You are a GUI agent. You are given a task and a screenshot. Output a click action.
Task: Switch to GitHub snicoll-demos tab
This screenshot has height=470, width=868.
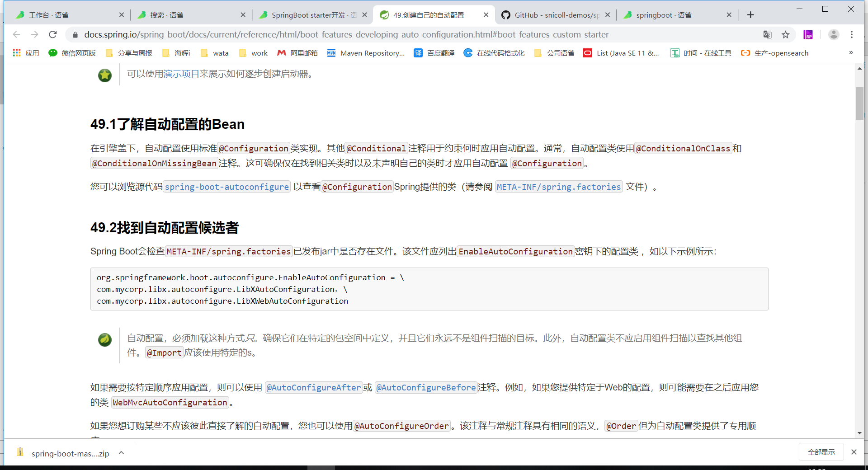556,15
